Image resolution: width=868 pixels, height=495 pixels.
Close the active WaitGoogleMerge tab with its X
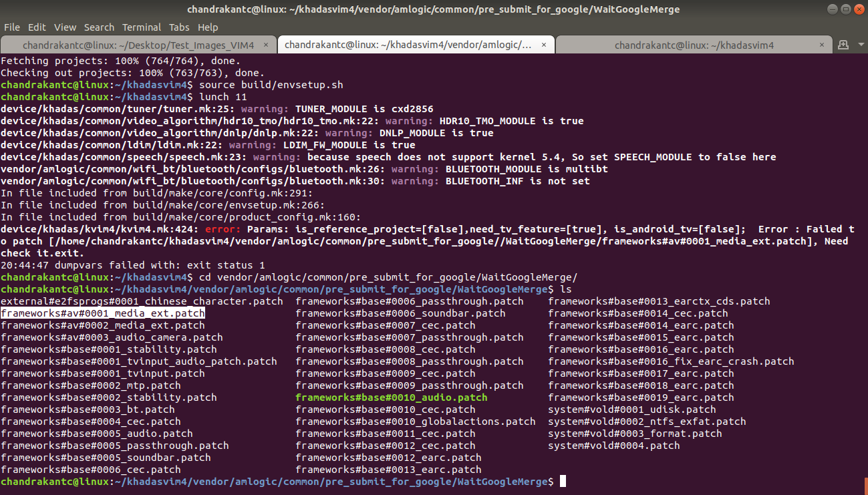click(x=544, y=44)
